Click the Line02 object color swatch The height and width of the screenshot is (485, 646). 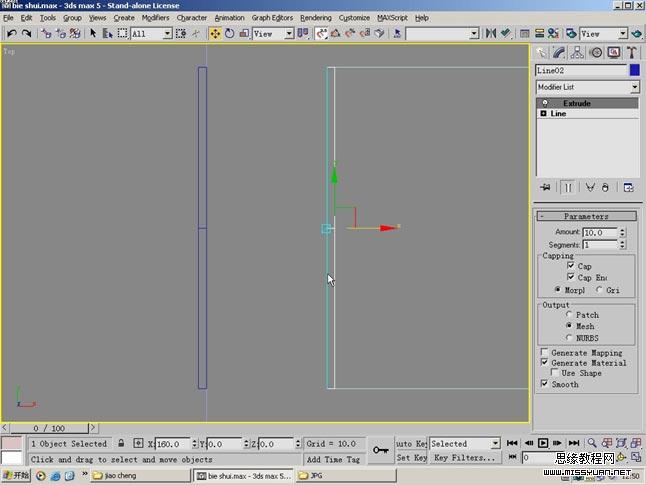634,70
